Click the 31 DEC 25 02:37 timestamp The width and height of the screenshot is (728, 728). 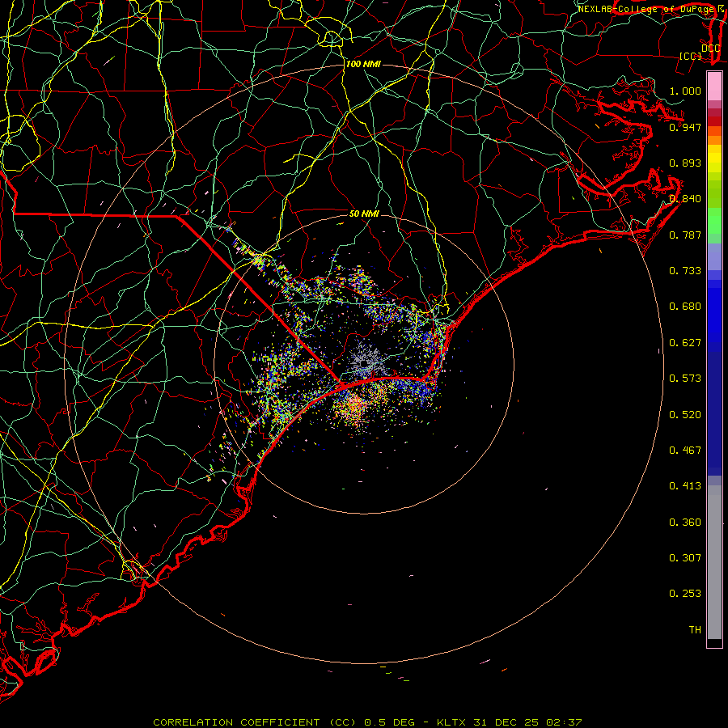click(527, 722)
